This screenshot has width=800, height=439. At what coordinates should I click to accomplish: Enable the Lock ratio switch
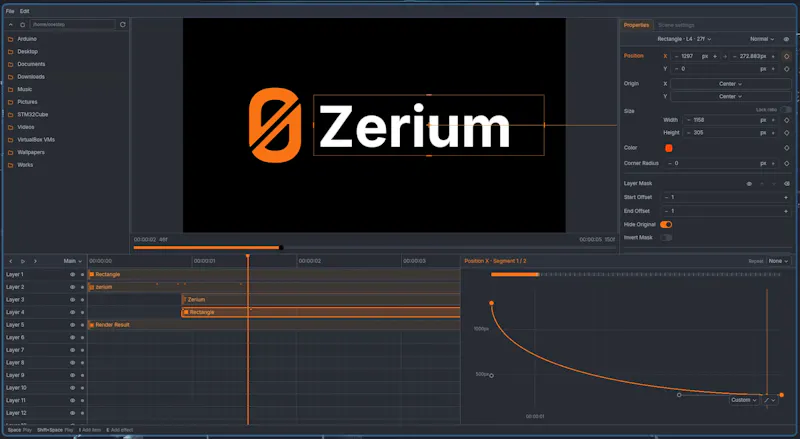point(786,110)
